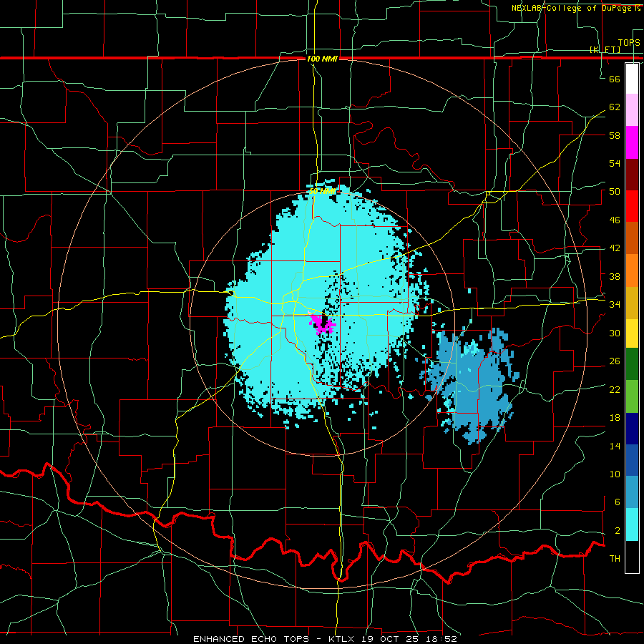The height and width of the screenshot is (644, 644).
Task: Click the legend value "62"
Action: tap(615, 107)
